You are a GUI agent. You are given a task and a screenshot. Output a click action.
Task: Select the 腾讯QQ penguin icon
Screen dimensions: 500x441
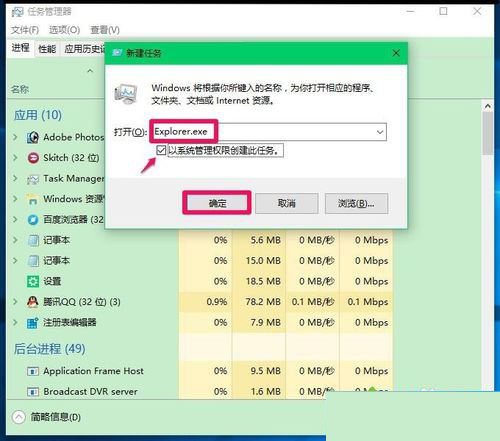pos(33,302)
